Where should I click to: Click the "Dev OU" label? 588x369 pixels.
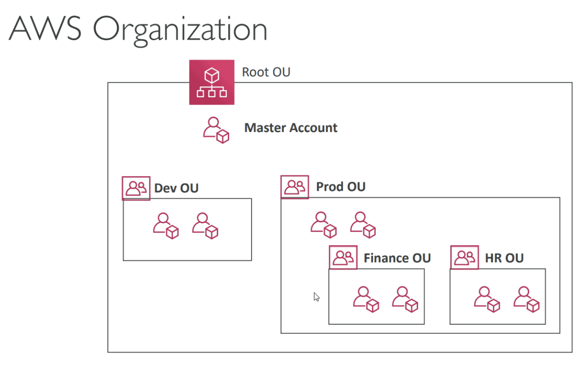point(176,188)
